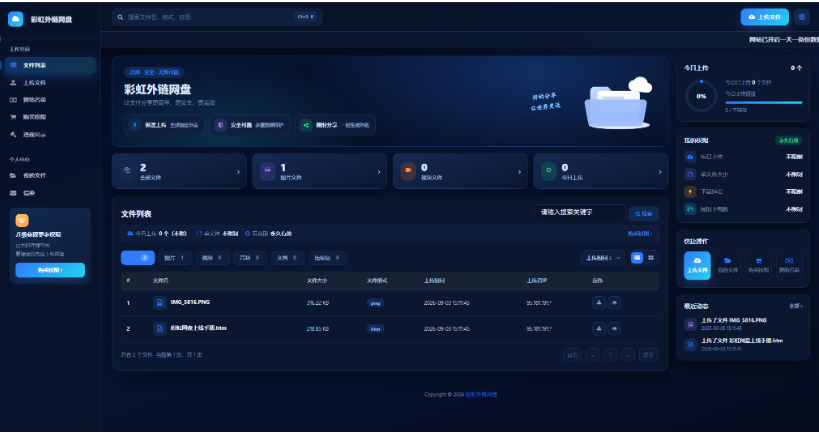This screenshot has height=434, width=819.
Task: Click the folder tile in quick actions
Action: point(728,266)
